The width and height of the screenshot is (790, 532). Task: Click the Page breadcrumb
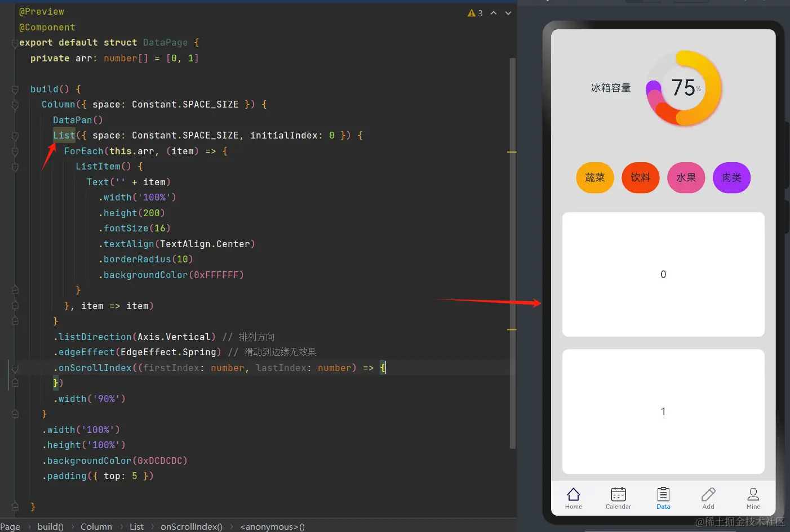coord(10,526)
